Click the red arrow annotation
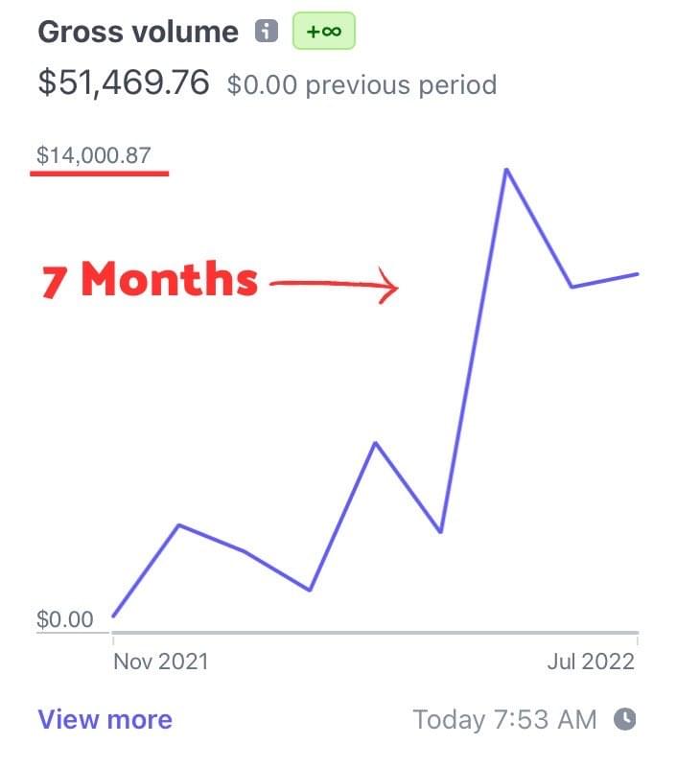Screen dimensions: 700x767 (x=334, y=284)
